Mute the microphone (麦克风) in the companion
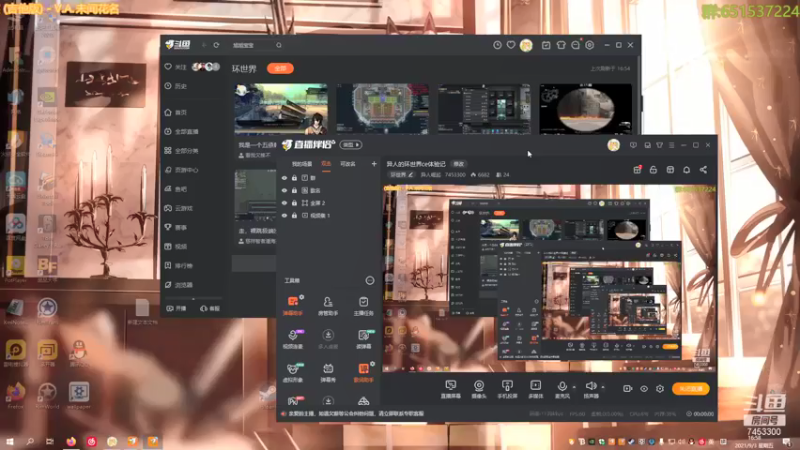The image size is (800, 450). (x=562, y=389)
